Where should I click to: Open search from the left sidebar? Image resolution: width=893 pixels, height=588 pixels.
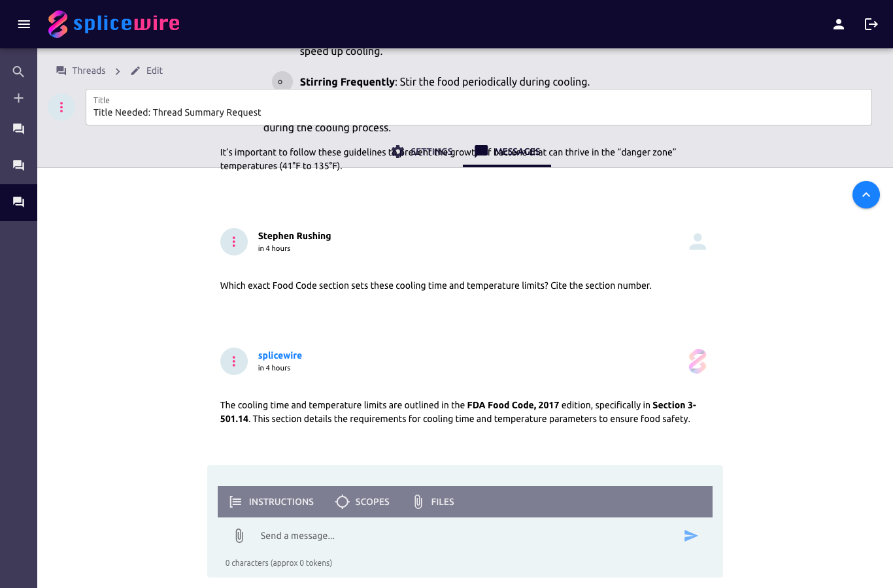pos(18,72)
